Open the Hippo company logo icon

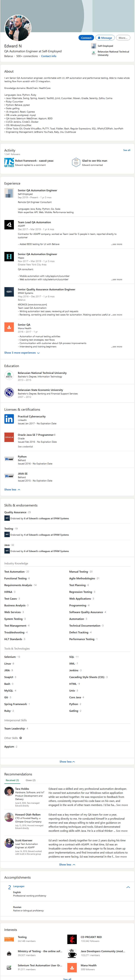tap(9, 257)
